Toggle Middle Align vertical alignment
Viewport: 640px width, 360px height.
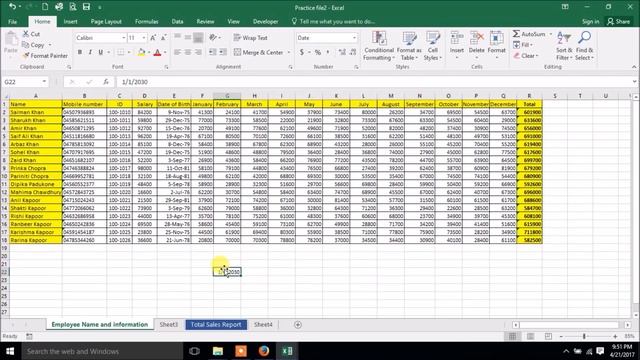188,38
